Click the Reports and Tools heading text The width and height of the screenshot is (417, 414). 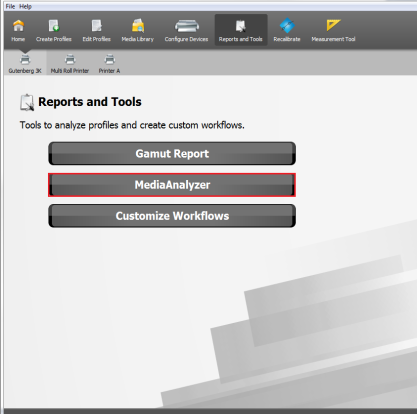[90, 102]
